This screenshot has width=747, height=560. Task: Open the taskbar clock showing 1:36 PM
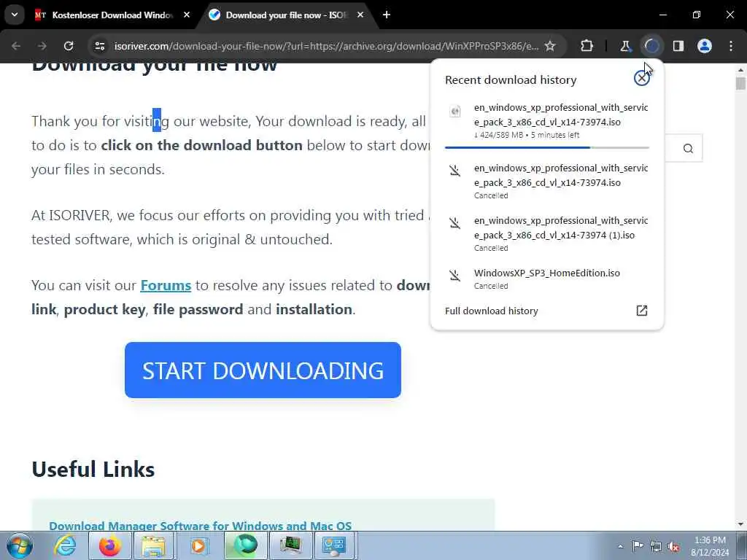point(710,546)
